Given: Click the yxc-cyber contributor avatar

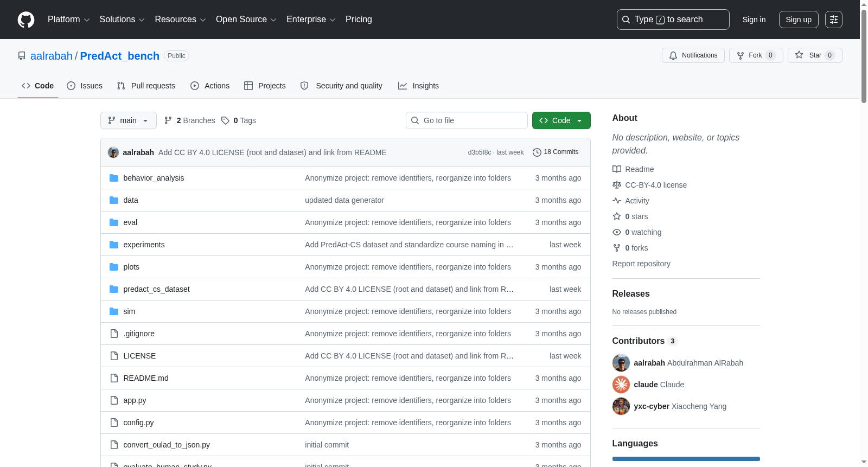Looking at the screenshot, I should (621, 406).
